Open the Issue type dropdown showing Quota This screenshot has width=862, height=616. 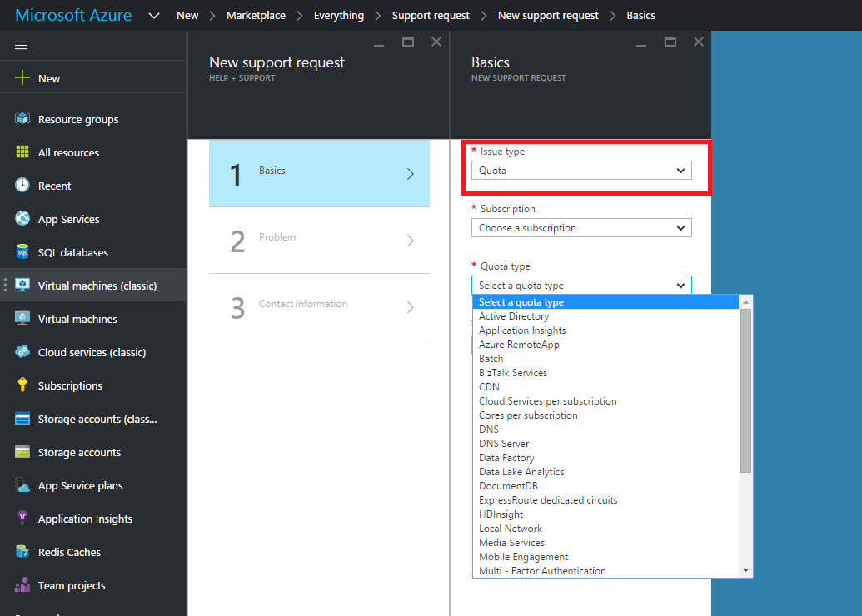pos(581,169)
